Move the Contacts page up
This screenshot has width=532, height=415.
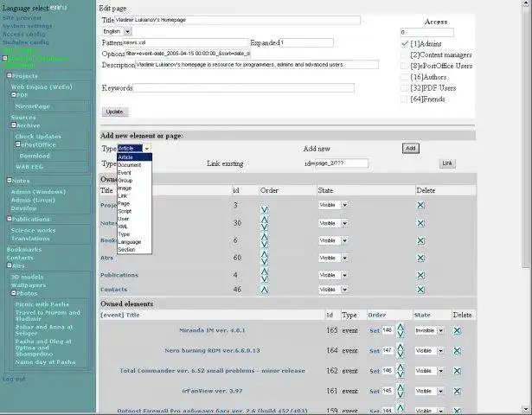[x=265, y=290]
